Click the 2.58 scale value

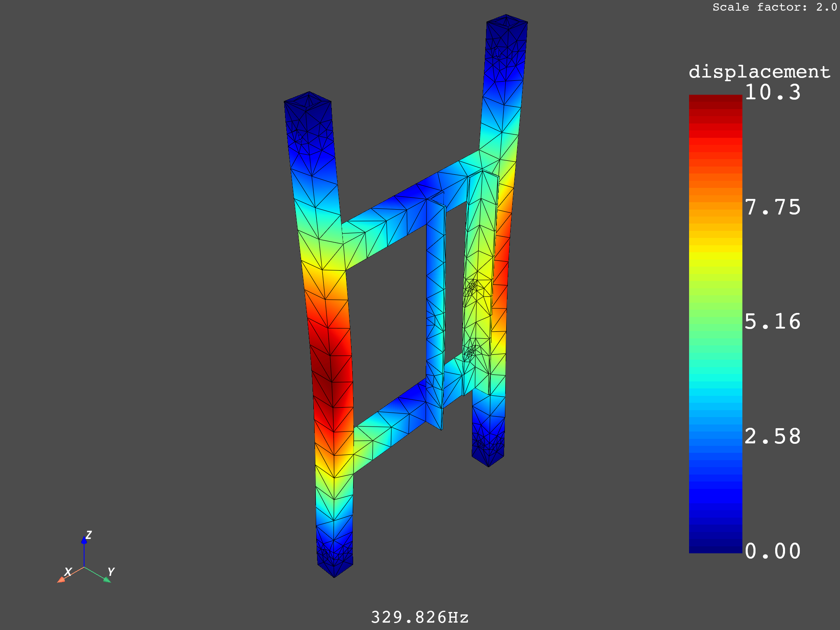click(772, 436)
